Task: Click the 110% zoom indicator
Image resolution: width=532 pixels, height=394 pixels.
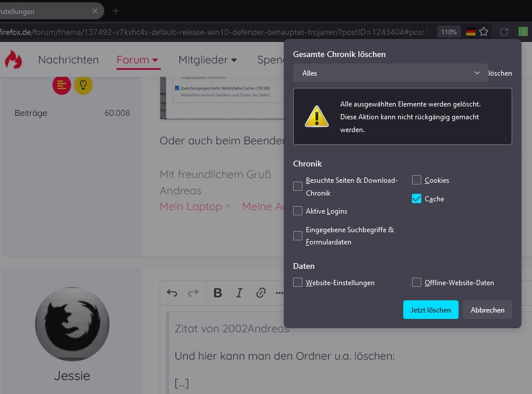Action: point(449,32)
